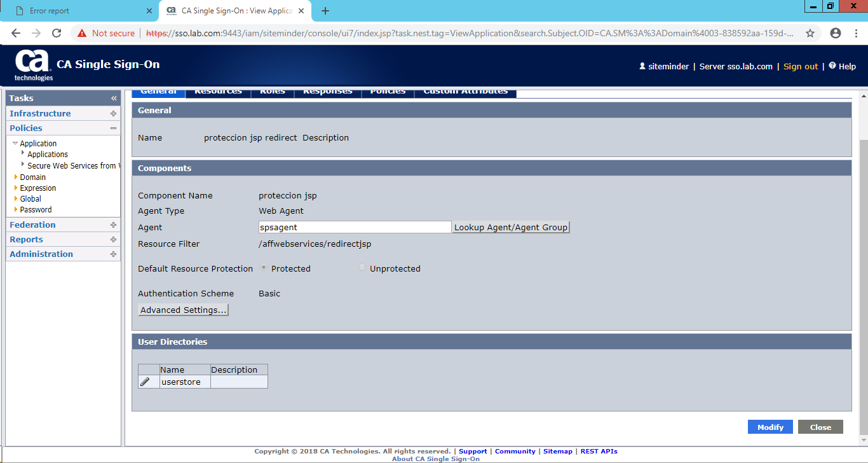Click the pencil edit icon for userstore
The height and width of the screenshot is (463, 868).
point(145,382)
